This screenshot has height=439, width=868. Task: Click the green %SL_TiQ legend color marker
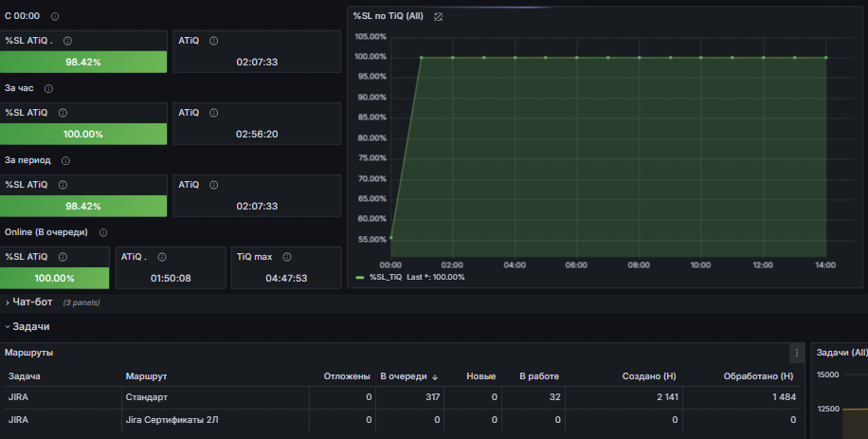360,278
